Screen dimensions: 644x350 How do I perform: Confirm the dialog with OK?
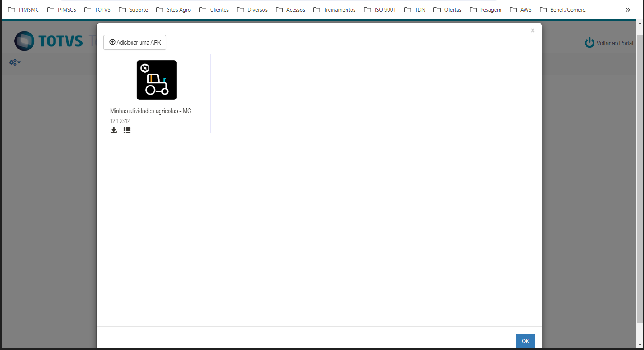(525, 341)
